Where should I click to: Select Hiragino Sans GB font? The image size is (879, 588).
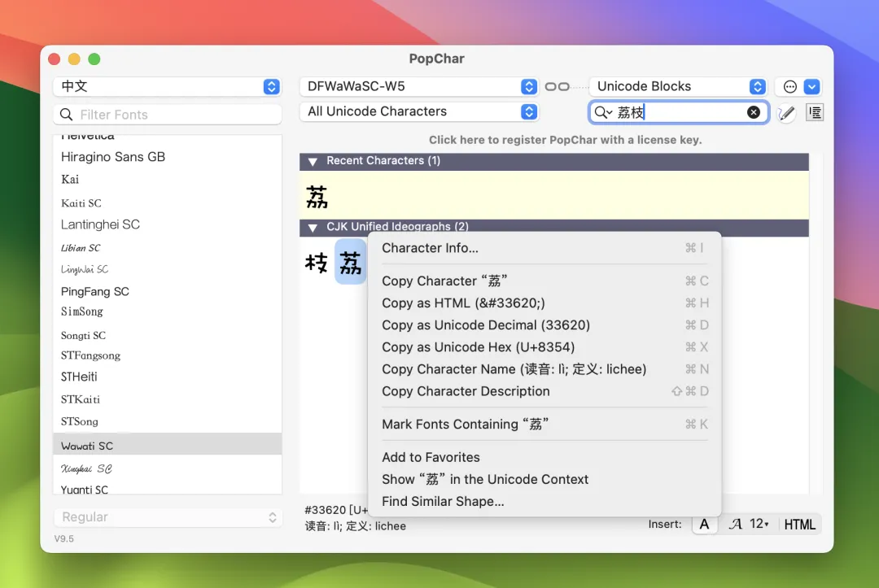click(x=167, y=157)
